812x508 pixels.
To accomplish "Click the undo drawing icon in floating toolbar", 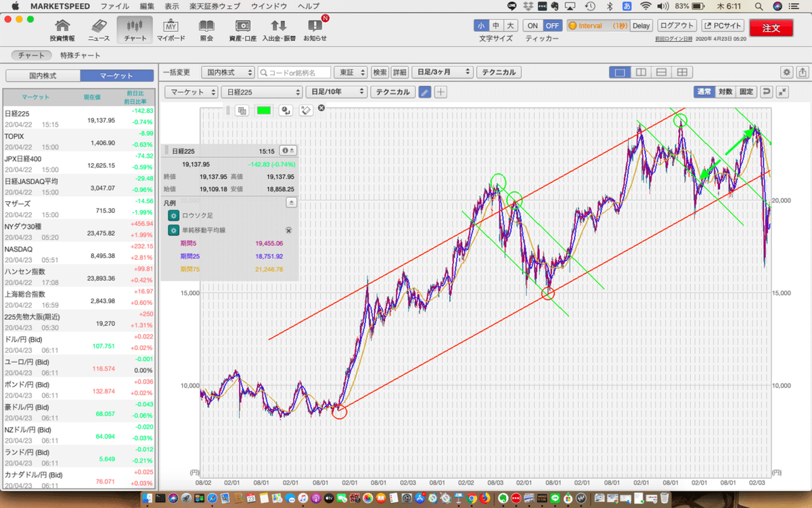I will [286, 110].
